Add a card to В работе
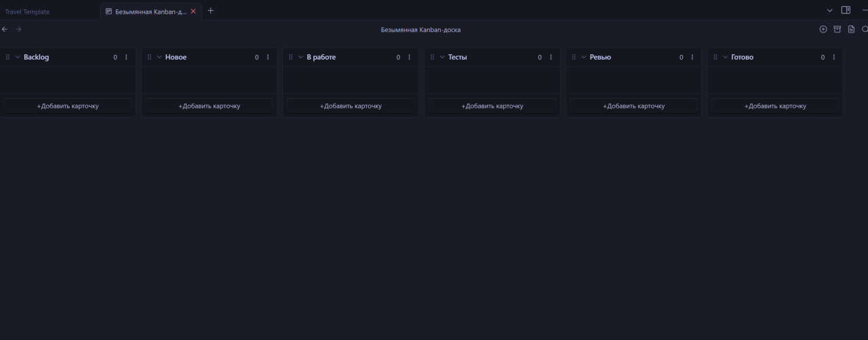Viewport: 868px width, 340px height. pos(351,106)
